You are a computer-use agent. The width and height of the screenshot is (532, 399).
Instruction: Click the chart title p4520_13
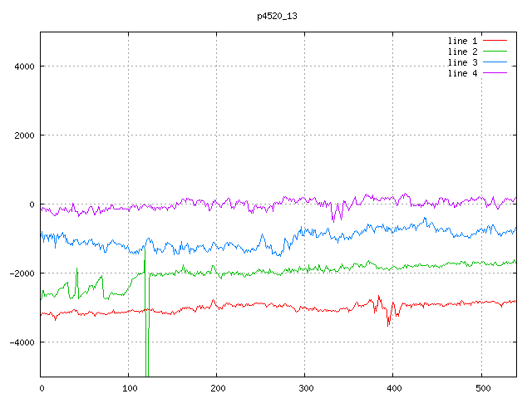(x=277, y=16)
